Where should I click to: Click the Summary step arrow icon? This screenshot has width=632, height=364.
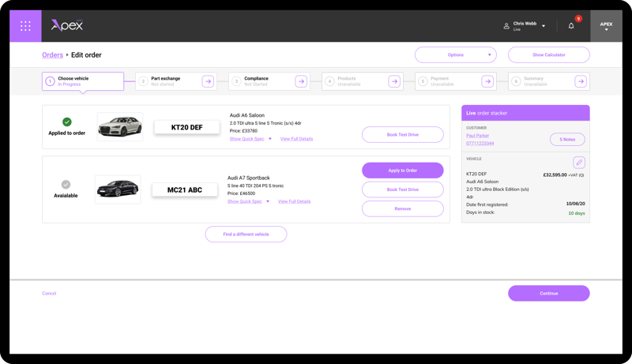tap(581, 81)
